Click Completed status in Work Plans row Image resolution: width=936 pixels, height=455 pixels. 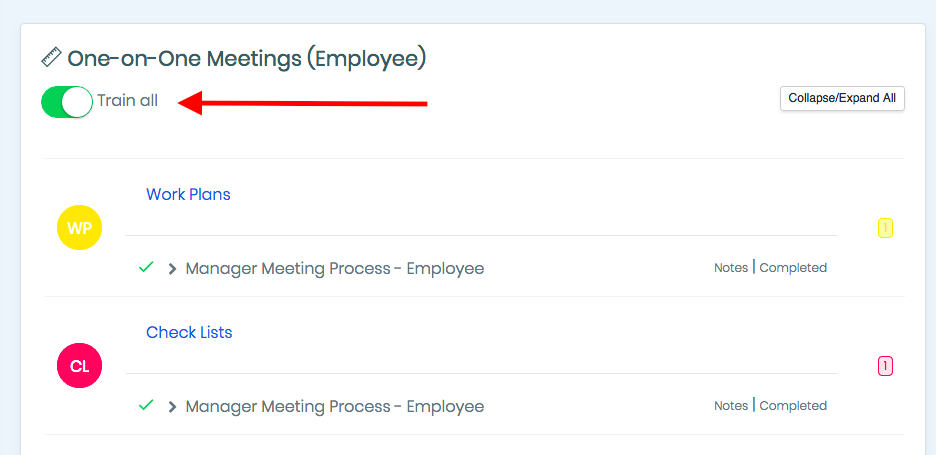[793, 268]
